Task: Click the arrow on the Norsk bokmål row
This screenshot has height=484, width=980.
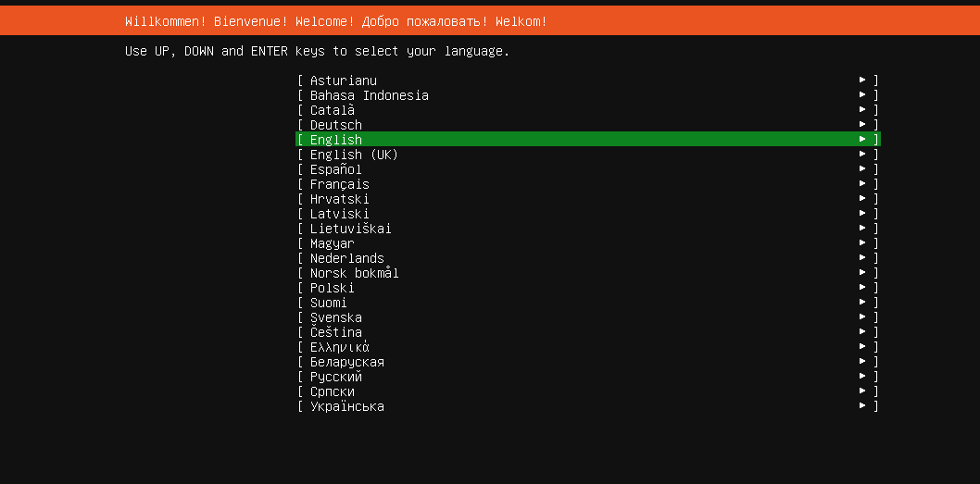Action: 862,272
